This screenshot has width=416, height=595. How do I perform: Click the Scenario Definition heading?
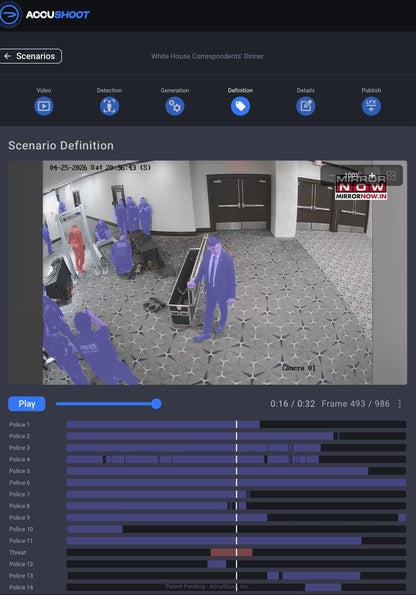point(61,145)
